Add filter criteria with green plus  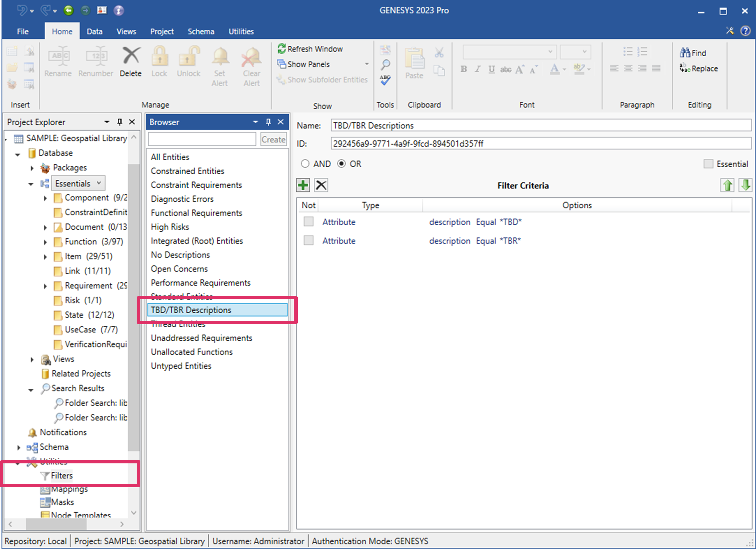pos(303,185)
